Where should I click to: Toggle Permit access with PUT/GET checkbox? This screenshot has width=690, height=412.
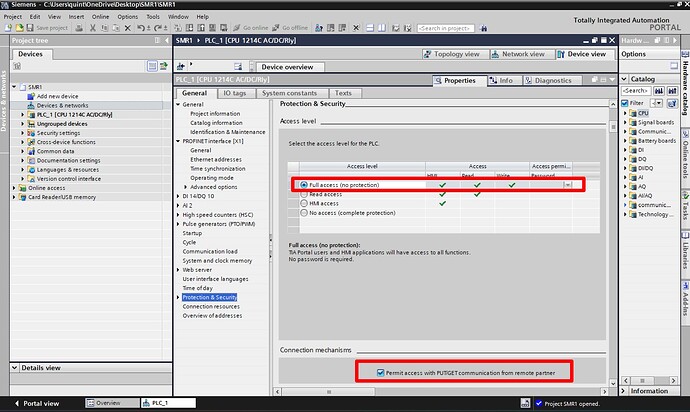(x=381, y=372)
